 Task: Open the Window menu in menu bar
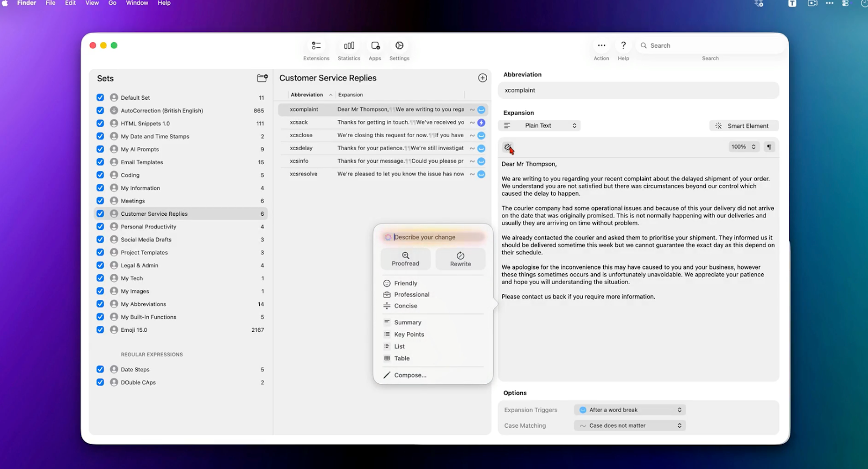click(x=137, y=3)
